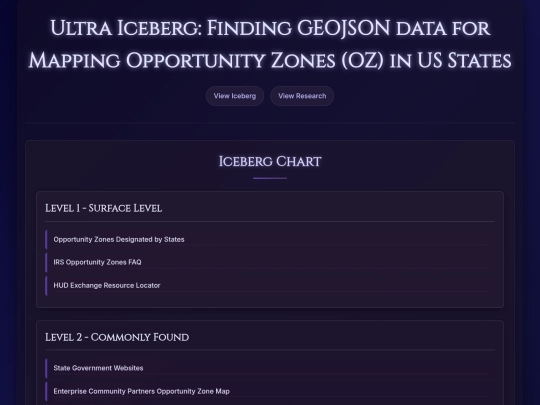The width and height of the screenshot is (540, 405).
Task: Open the View Research section
Action: [x=302, y=96]
